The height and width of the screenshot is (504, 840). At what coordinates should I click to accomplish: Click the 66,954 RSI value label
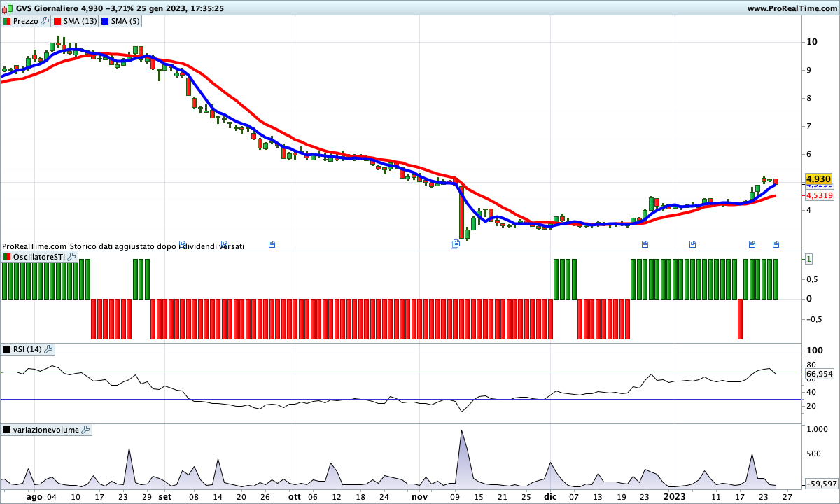coord(820,374)
